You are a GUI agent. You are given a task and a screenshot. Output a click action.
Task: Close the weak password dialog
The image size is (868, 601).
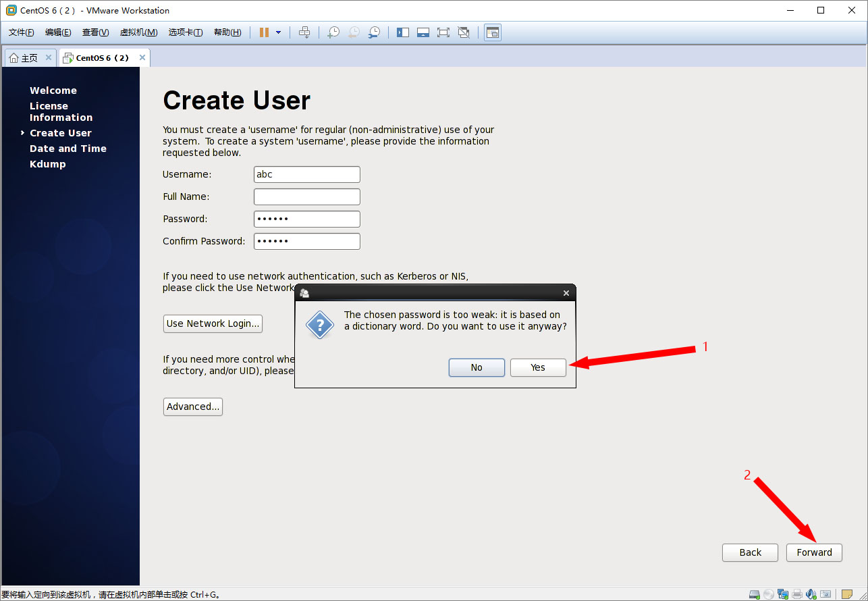pos(566,293)
